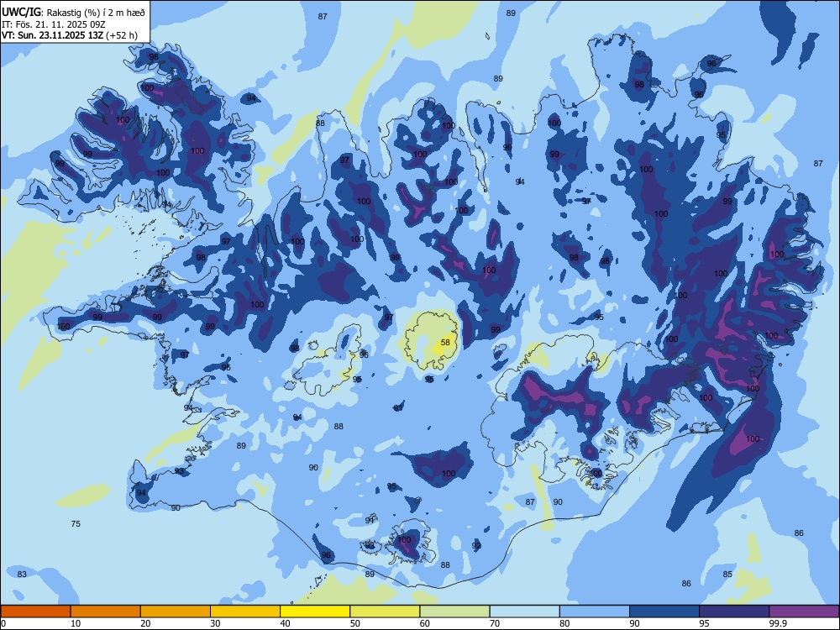This screenshot has width=840, height=630.
Task: Pick the dark navy 95–99.9 legend swatch
Action: coord(734,612)
